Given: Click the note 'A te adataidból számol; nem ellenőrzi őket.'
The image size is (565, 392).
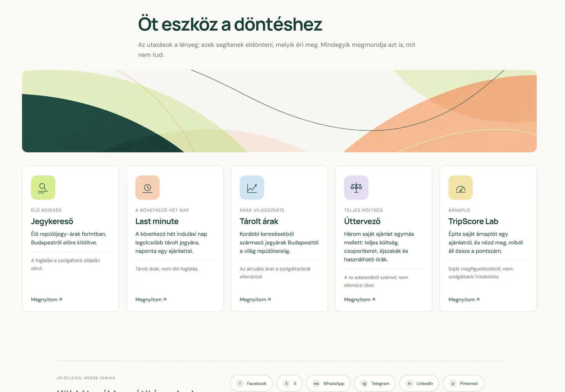Looking at the screenshot, I should point(376,281).
